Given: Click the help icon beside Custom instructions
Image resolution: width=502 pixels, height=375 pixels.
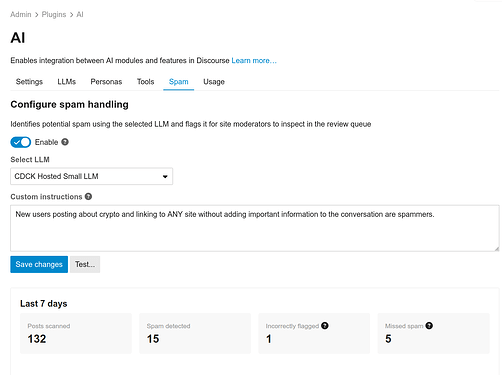Looking at the screenshot, I should (x=88, y=196).
